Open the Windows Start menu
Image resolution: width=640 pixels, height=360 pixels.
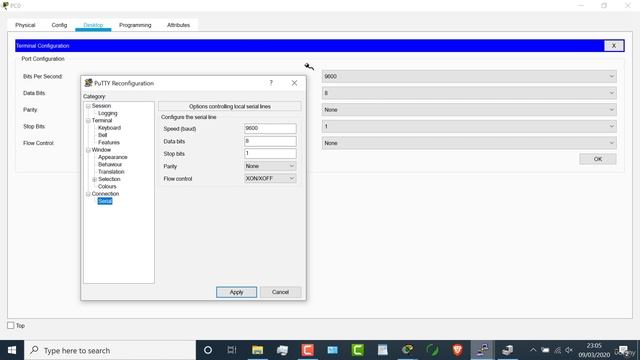tap(11, 350)
